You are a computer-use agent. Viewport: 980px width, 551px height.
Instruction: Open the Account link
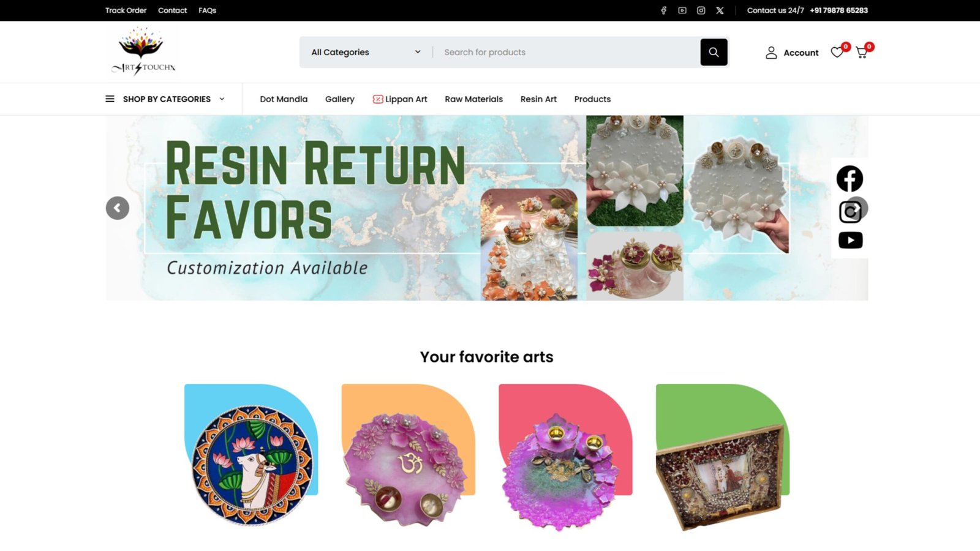point(792,53)
